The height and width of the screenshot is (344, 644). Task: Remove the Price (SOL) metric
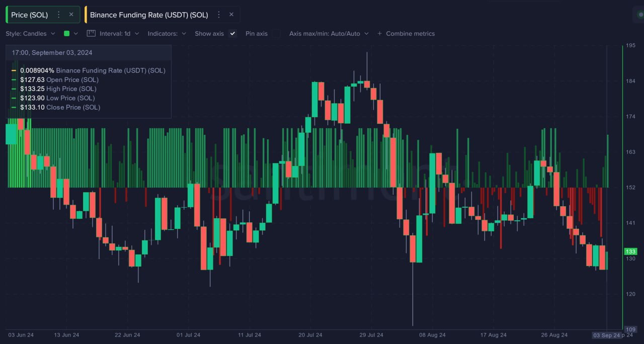pyautogui.click(x=71, y=15)
